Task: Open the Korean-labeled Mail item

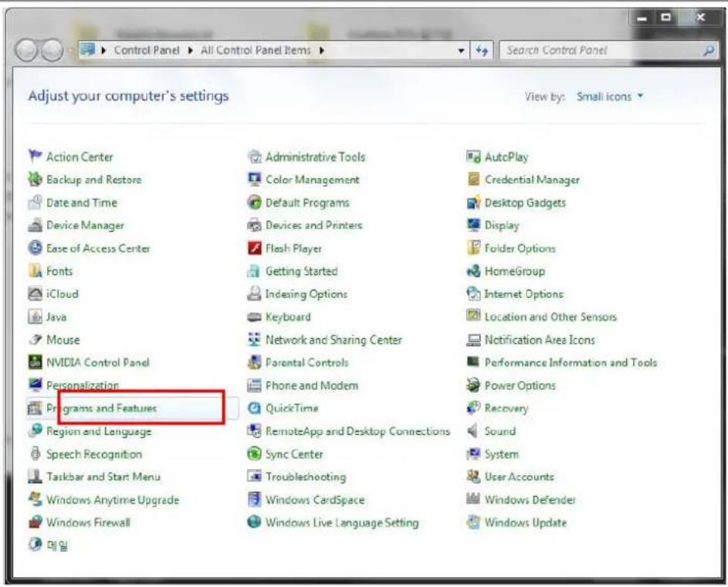Action: click(x=57, y=545)
